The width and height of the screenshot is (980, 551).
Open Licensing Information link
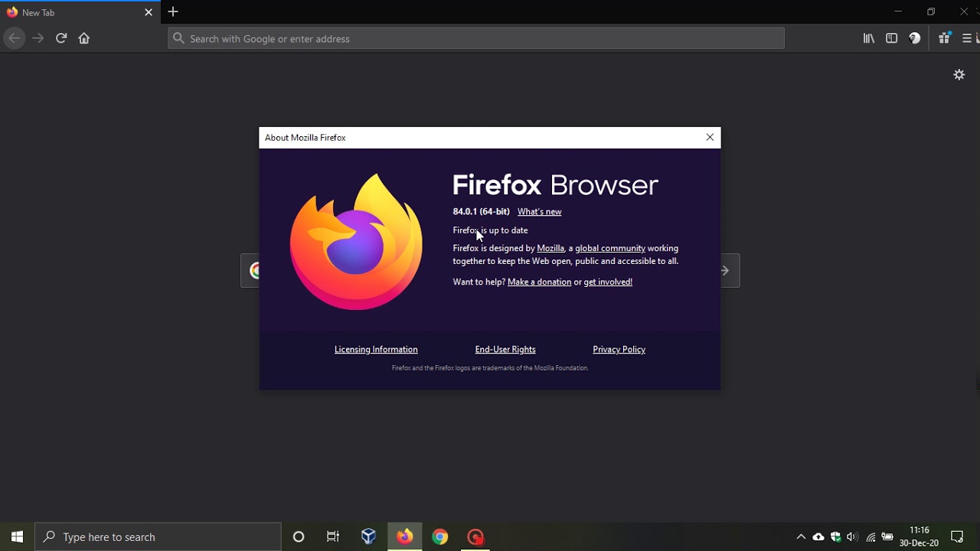pos(376,349)
